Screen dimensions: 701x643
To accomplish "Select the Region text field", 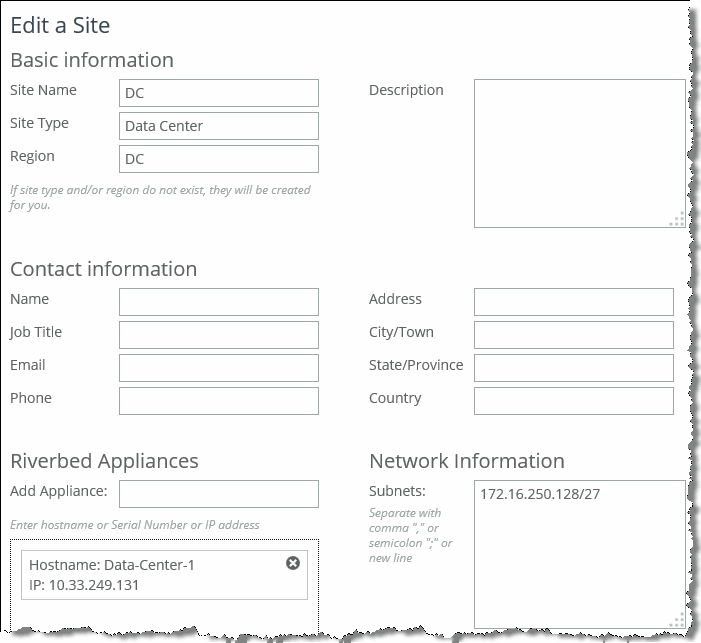I will 218,159.
